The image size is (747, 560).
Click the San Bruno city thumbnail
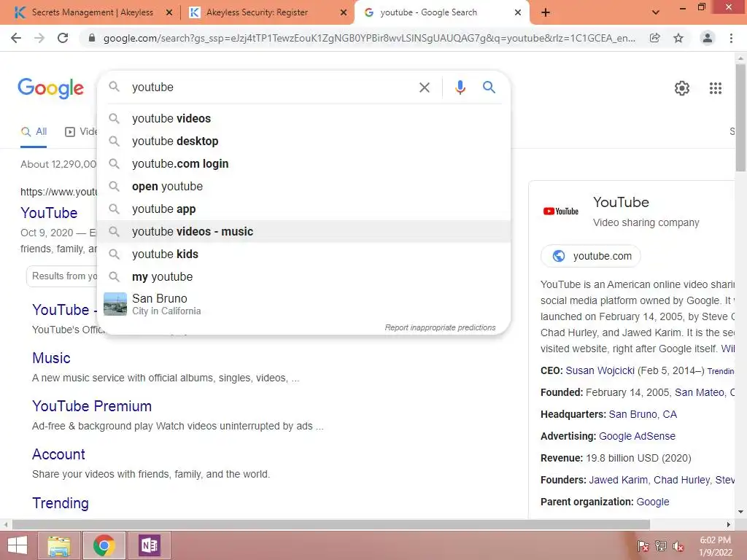(x=115, y=304)
